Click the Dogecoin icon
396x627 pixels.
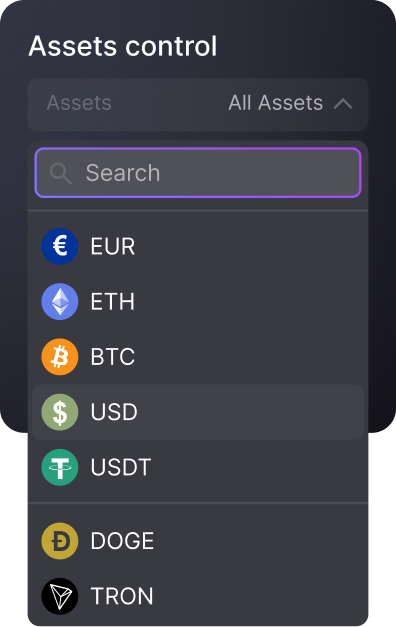60,541
